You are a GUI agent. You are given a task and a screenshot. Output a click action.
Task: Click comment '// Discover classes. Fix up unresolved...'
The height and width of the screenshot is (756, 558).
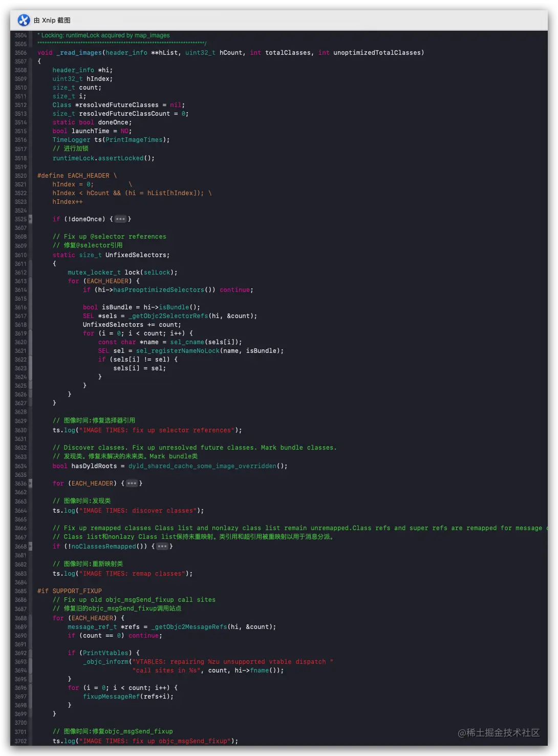pos(195,448)
